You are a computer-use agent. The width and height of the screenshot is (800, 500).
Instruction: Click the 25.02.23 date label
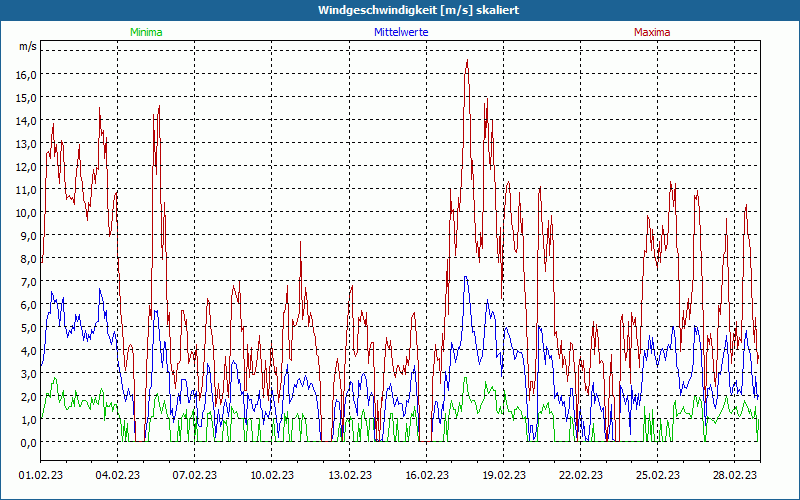click(x=658, y=476)
